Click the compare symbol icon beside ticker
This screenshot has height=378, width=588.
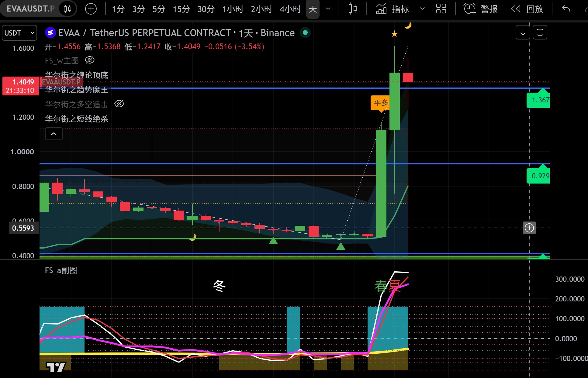[x=67, y=9]
